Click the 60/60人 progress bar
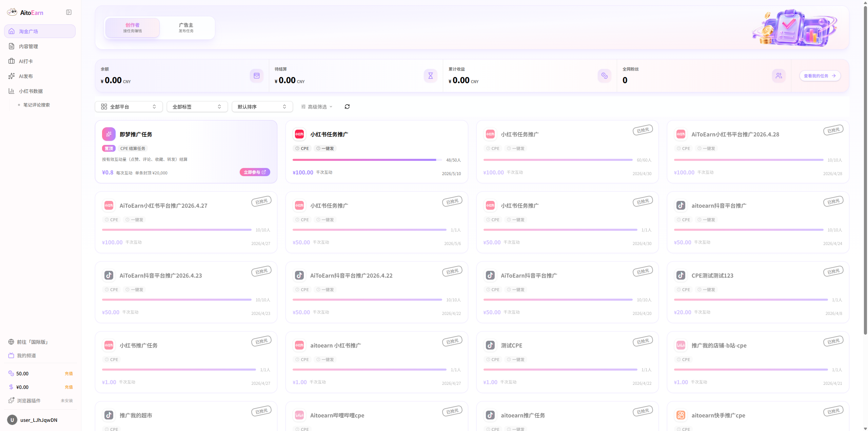Screen dimensions: 868x431 click(558, 160)
